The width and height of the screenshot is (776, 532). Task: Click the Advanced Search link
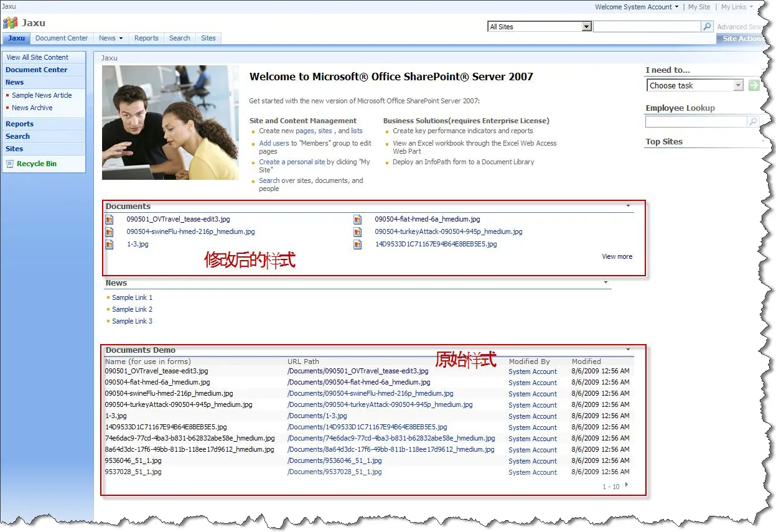(x=739, y=27)
